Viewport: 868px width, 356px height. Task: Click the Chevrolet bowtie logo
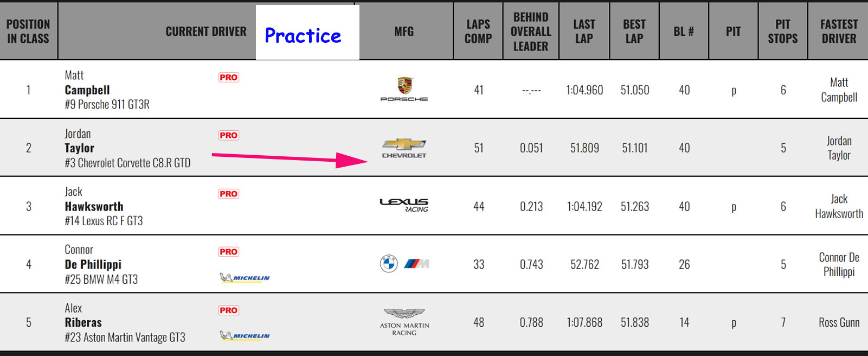[404, 144]
